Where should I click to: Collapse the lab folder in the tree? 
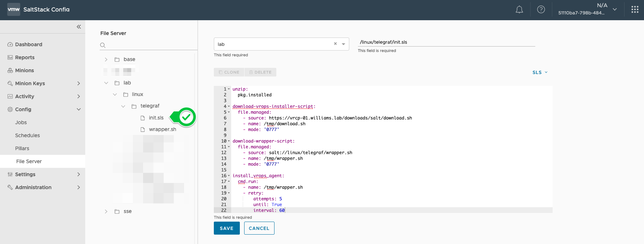106,83
